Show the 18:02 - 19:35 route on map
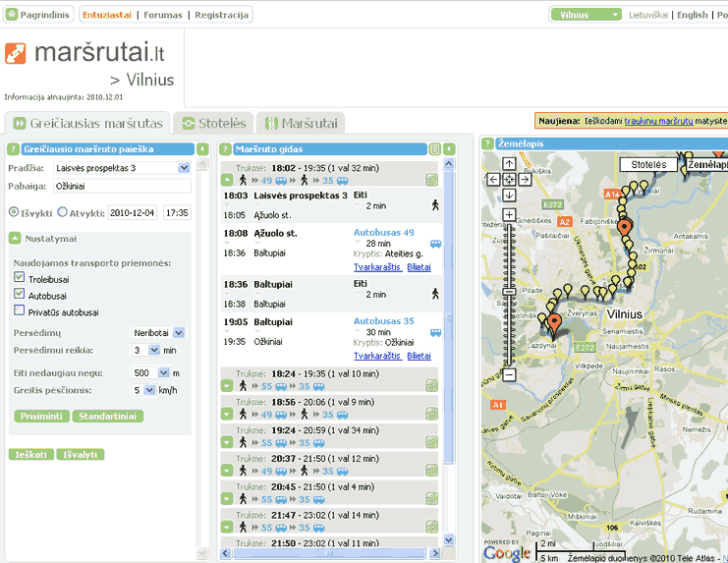728x563 pixels. pos(431,180)
